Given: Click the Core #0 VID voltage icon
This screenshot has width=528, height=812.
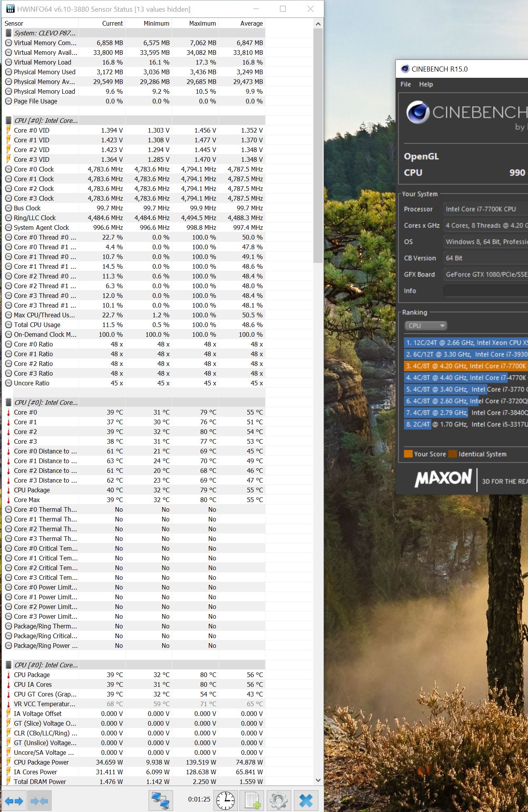Looking at the screenshot, I should tap(9, 130).
